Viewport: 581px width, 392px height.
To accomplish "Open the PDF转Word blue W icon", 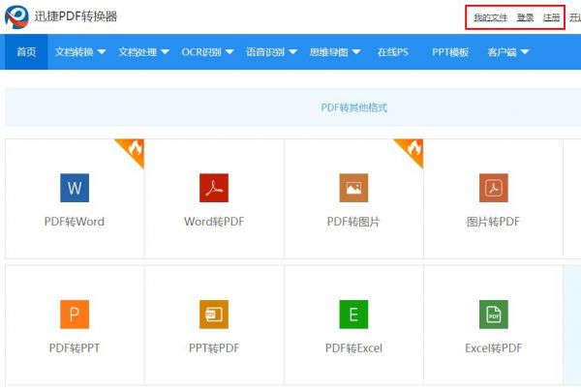I will pyautogui.click(x=75, y=188).
